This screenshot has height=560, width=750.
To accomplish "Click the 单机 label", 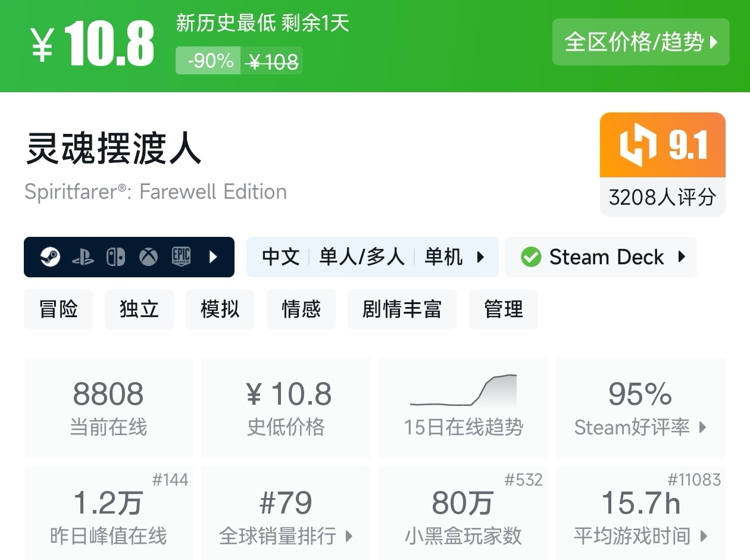I will tap(443, 257).
